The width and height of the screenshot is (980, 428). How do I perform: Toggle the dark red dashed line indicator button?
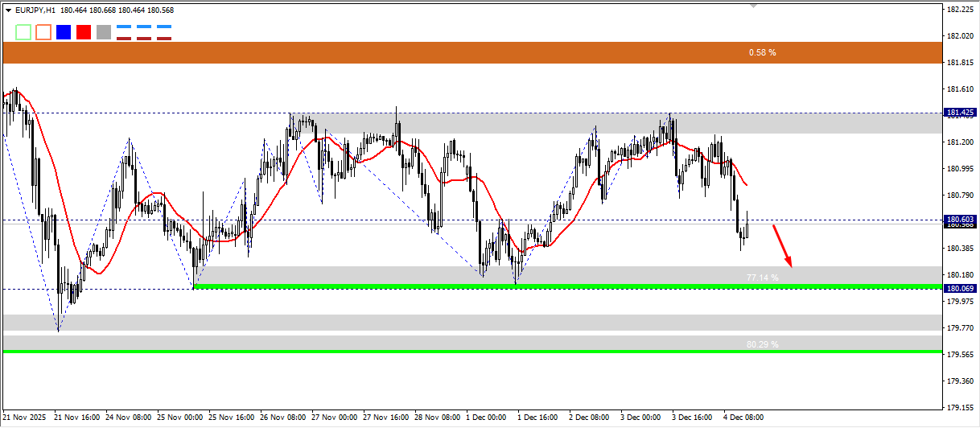click(x=144, y=38)
